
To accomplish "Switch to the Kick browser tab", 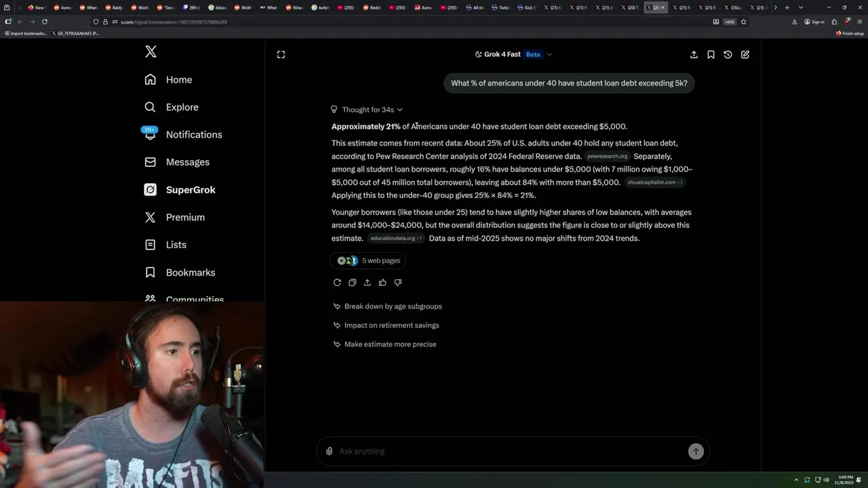I will coord(527,7).
